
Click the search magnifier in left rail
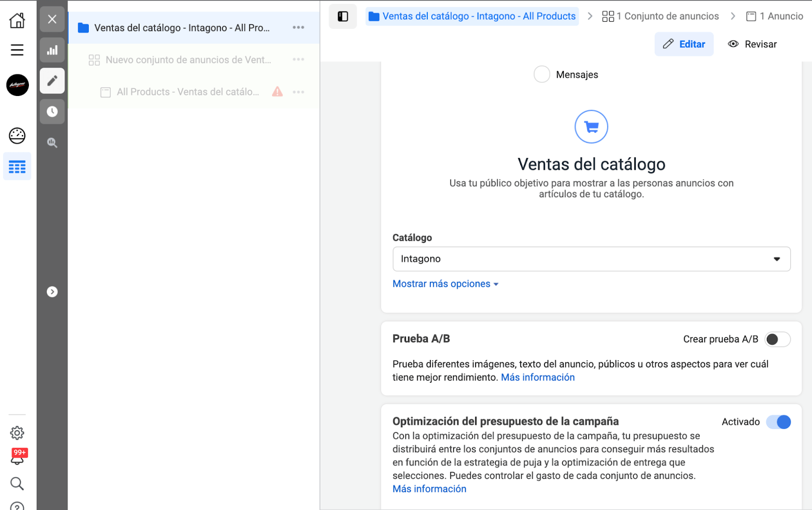[17, 483]
